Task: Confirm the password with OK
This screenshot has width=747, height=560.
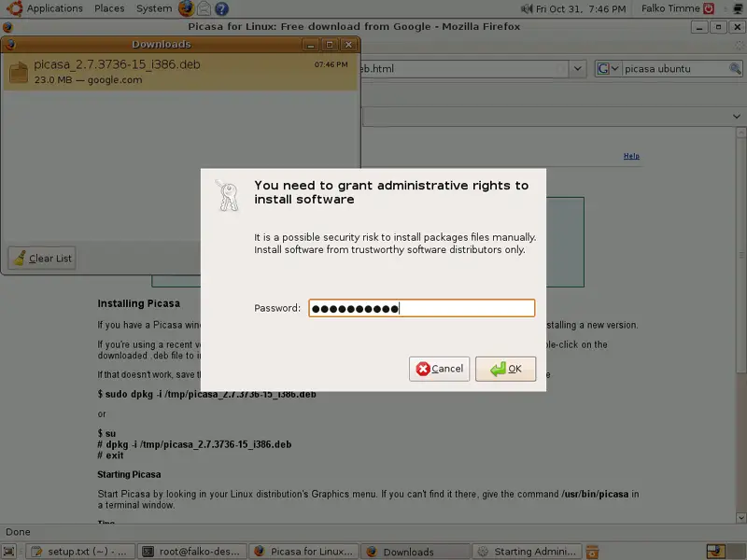Action: click(x=505, y=369)
